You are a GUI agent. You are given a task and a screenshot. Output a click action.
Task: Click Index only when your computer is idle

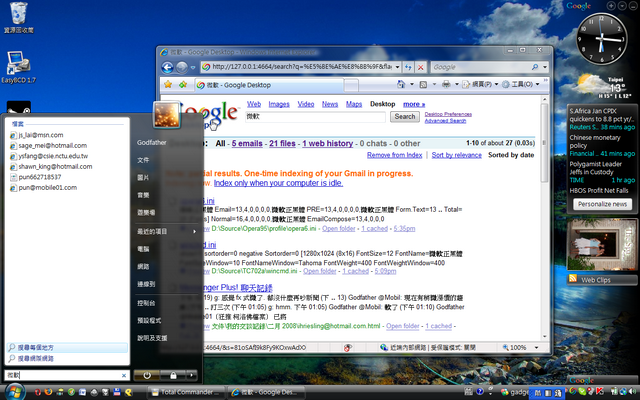(x=278, y=183)
